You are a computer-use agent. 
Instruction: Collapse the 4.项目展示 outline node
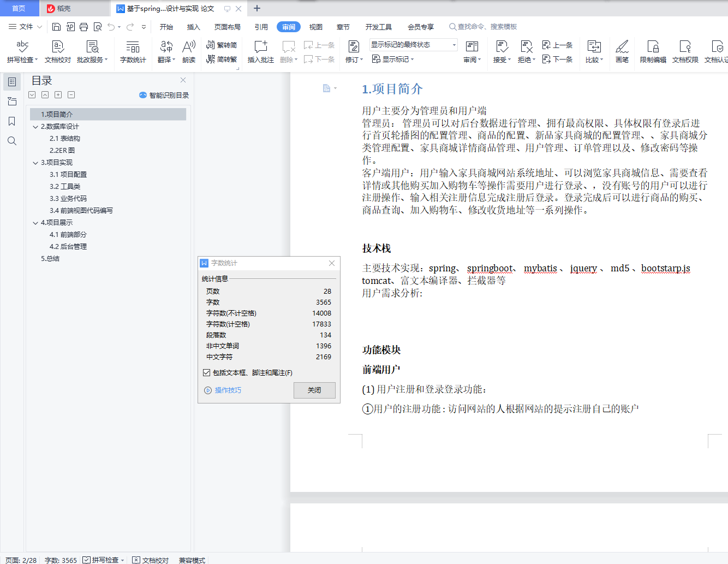click(x=35, y=223)
